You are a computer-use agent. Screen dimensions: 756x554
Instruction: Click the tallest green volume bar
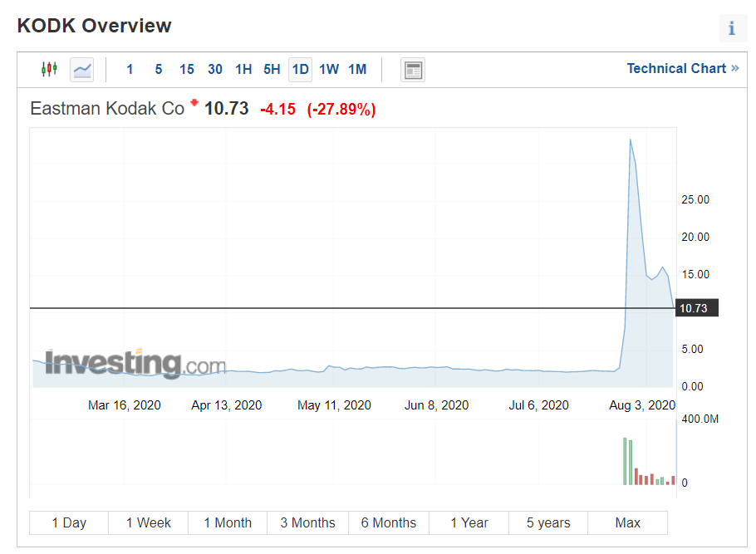[625, 461]
